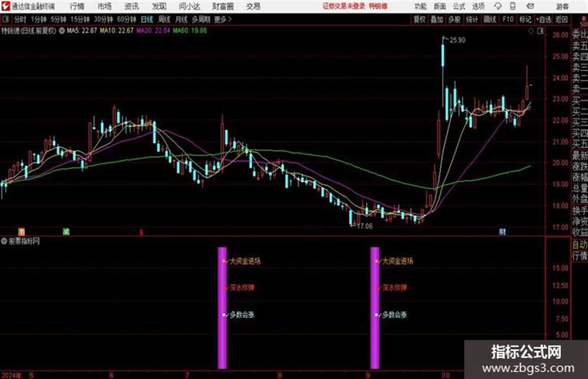Image resolution: width=588 pixels, height=379 pixels.
Task: Select the 日线 daily period tab
Action: 147,19
